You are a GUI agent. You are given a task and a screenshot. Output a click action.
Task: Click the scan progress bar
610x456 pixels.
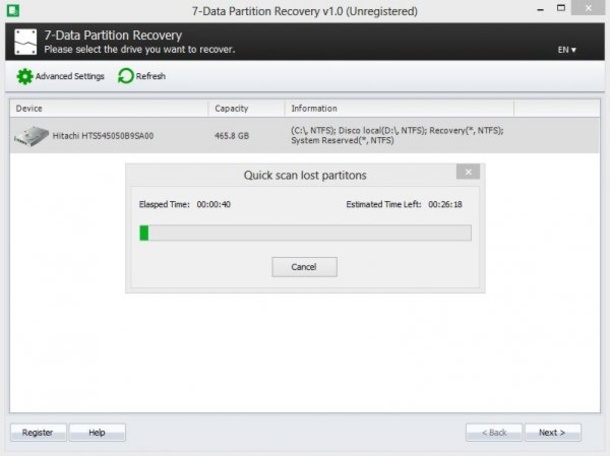[x=305, y=233]
